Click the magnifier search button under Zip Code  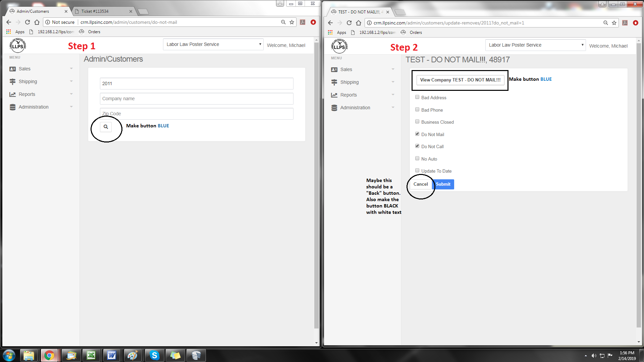coord(106,127)
